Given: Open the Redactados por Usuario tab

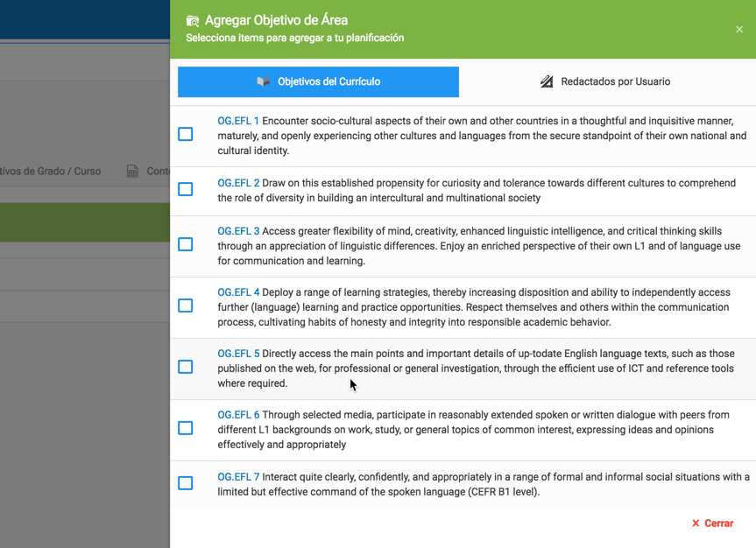Looking at the screenshot, I should [x=605, y=82].
